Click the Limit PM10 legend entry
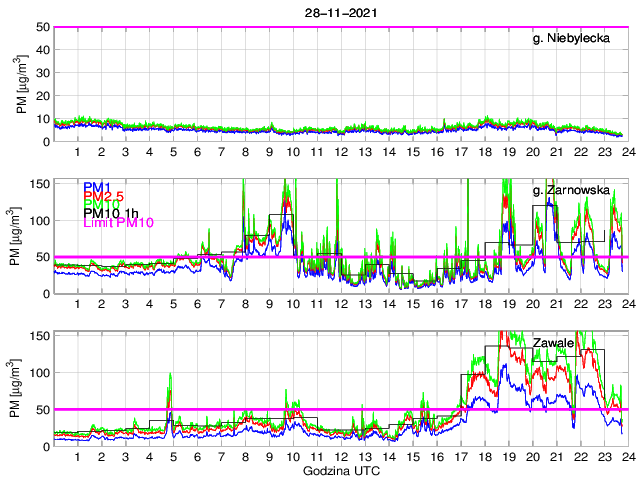The width and height of the screenshot is (640, 480). (118, 222)
